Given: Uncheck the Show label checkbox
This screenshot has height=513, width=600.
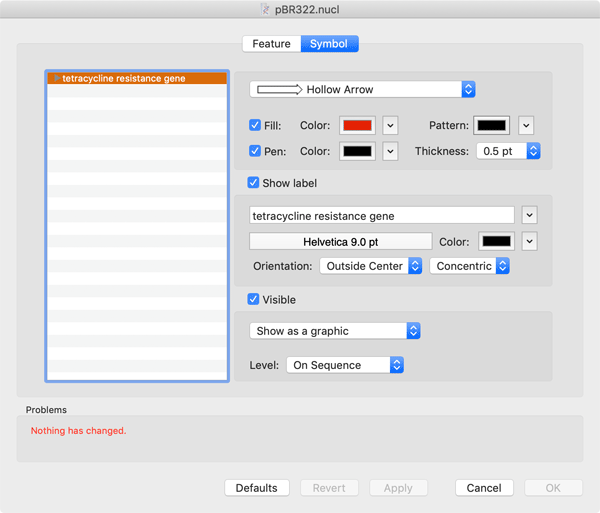Looking at the screenshot, I should tap(253, 182).
